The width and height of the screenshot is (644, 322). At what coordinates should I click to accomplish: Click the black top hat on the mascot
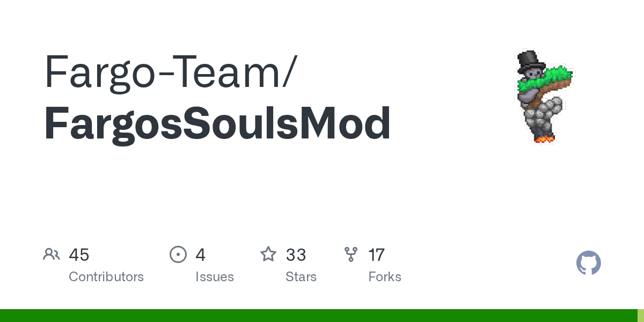[530, 61]
